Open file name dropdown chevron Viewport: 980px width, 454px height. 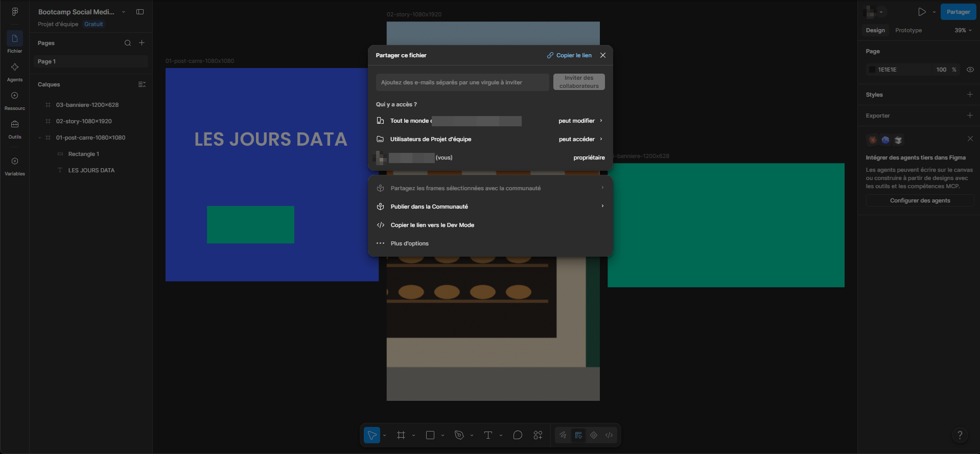pos(123,12)
